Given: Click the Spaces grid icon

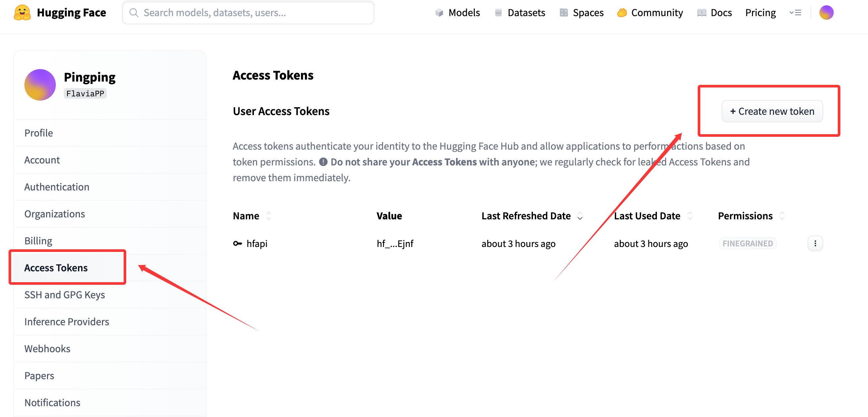Looking at the screenshot, I should pos(564,13).
